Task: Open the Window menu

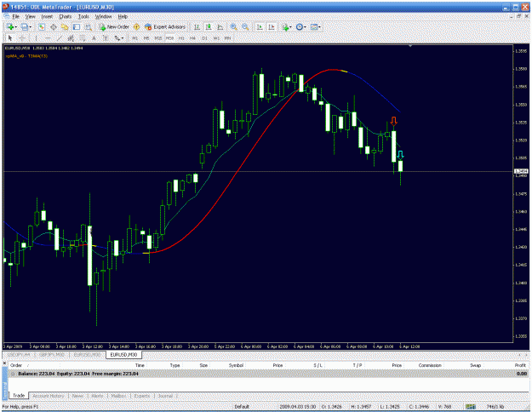Action: click(103, 16)
